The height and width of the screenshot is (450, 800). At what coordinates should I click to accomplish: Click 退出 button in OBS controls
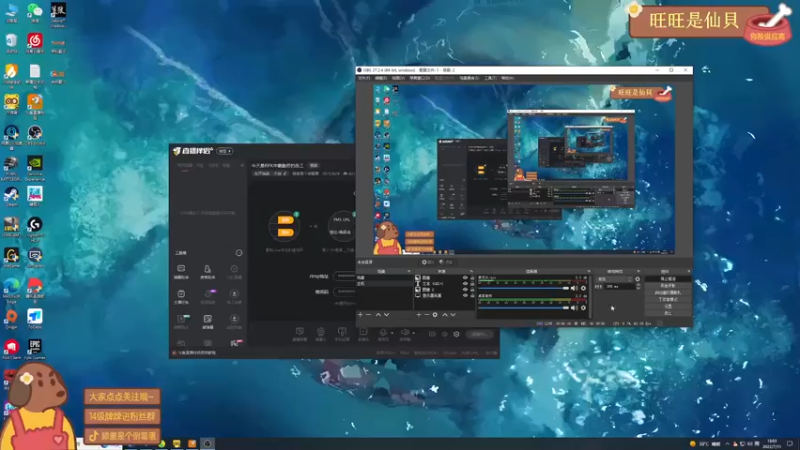[668, 313]
